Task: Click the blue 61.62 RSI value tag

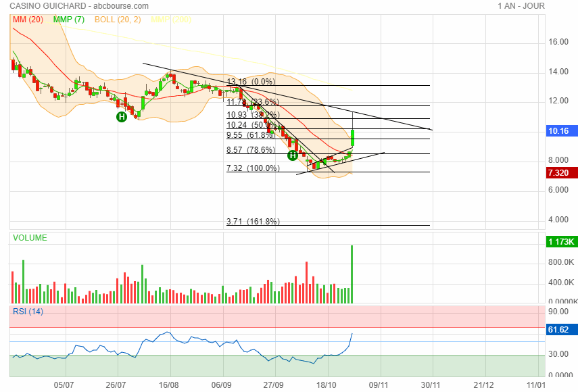Action: click(562, 329)
